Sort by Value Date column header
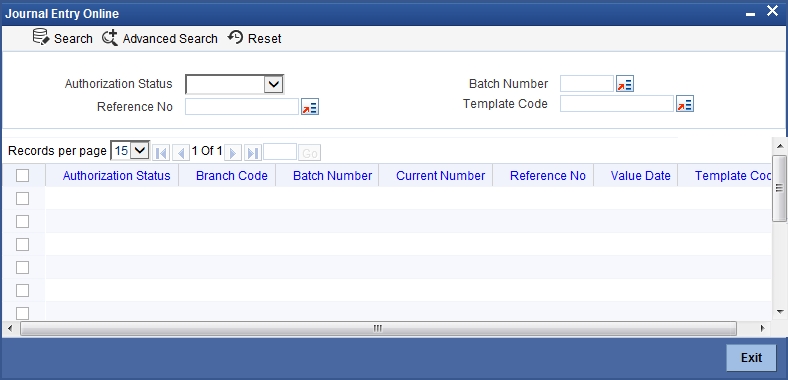Image resolution: width=788 pixels, height=380 pixels. click(x=641, y=175)
